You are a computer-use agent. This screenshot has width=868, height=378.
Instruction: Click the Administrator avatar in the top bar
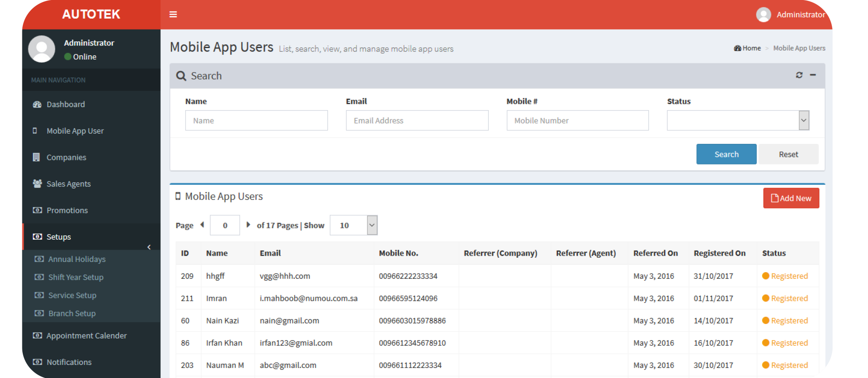pyautogui.click(x=763, y=15)
